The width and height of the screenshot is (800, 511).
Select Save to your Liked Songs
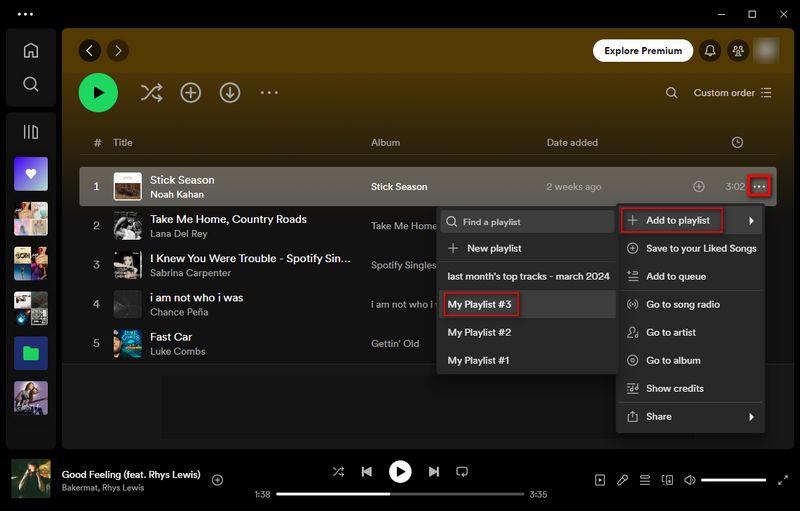tap(690, 248)
